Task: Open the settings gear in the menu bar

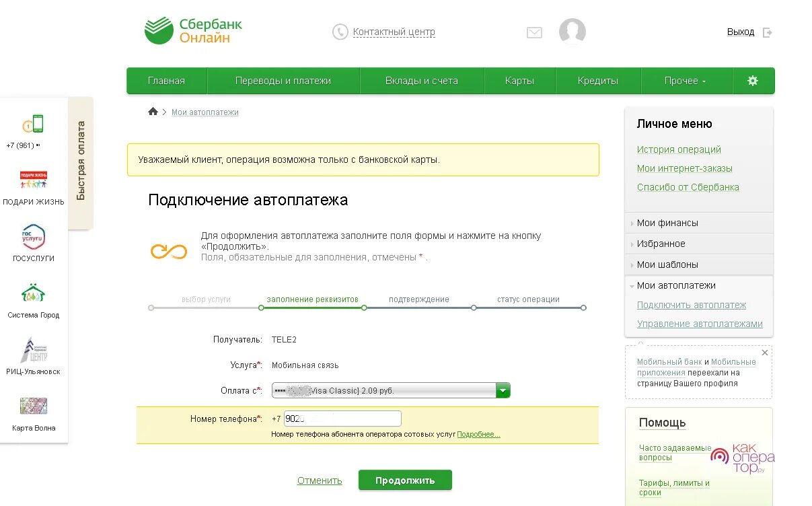Action: pyautogui.click(x=753, y=80)
